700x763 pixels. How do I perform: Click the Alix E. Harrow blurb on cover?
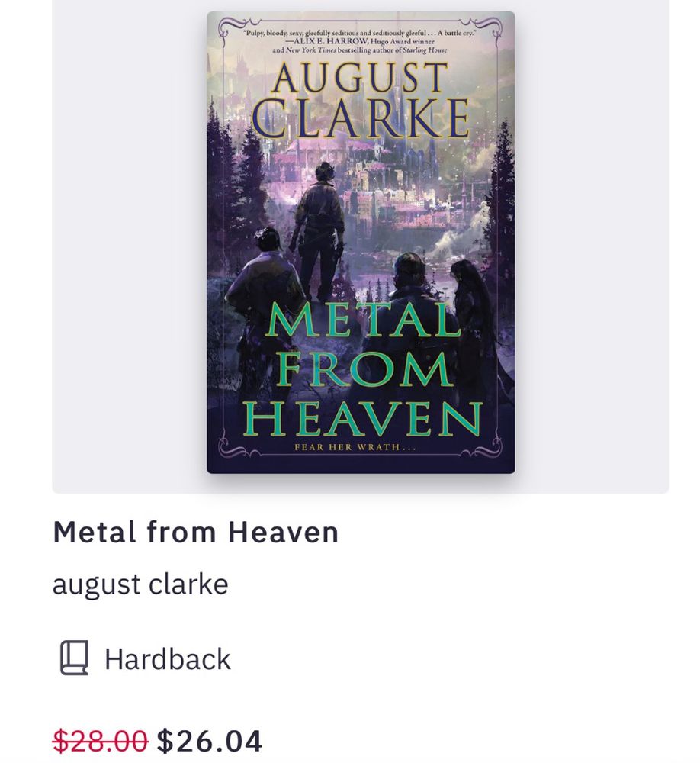point(359,41)
